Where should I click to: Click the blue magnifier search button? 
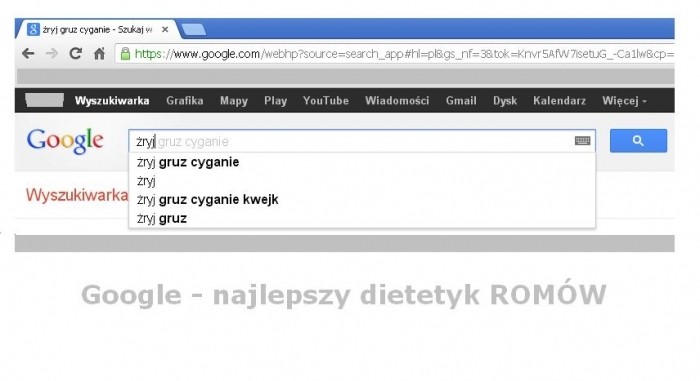(x=638, y=141)
